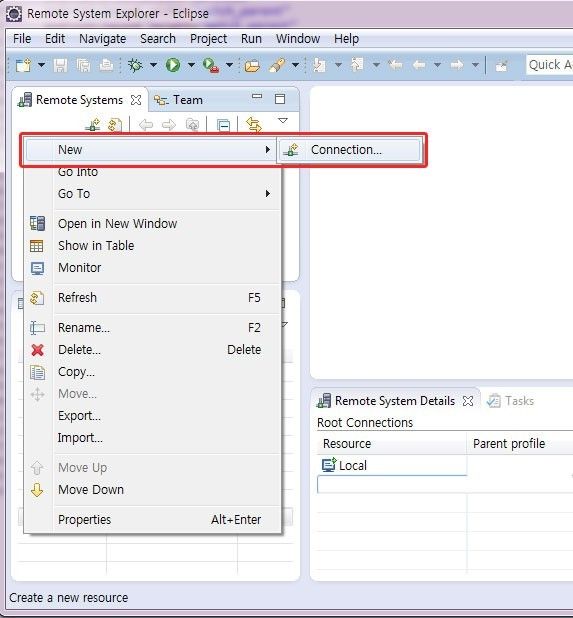Click the Previous Annotation toolbar icon
The width and height of the screenshot is (573, 618).
[357, 65]
